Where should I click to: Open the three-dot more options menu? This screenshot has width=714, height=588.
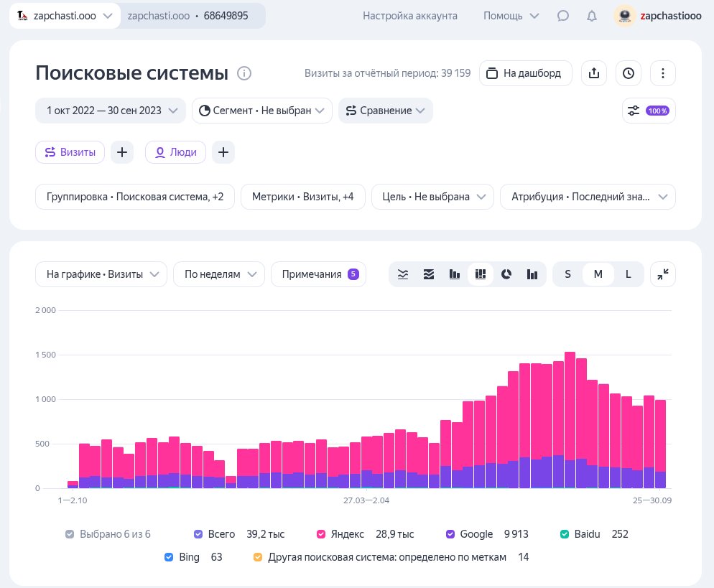click(662, 73)
